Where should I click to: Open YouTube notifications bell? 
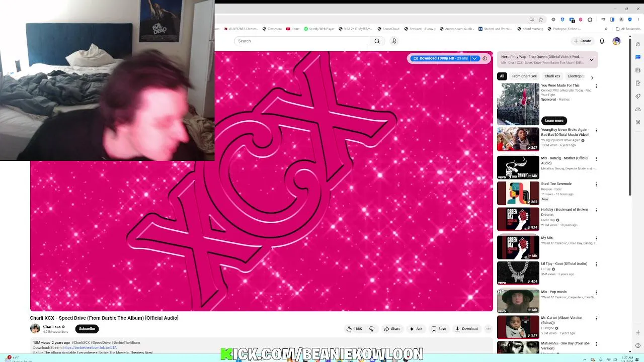tap(602, 41)
